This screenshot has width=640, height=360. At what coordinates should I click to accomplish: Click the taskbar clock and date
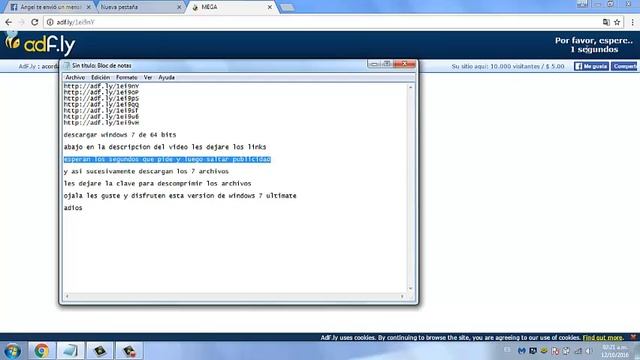tap(615, 351)
